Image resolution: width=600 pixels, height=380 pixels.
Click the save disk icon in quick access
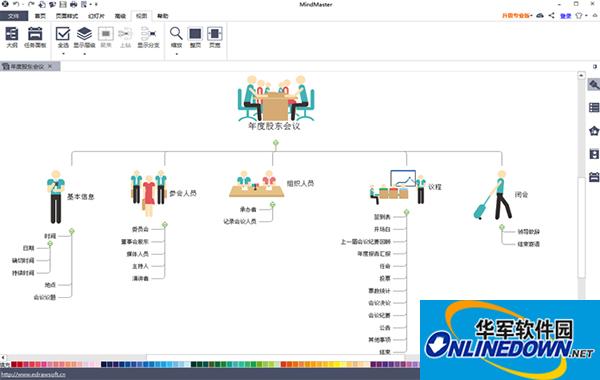tap(63, 4)
